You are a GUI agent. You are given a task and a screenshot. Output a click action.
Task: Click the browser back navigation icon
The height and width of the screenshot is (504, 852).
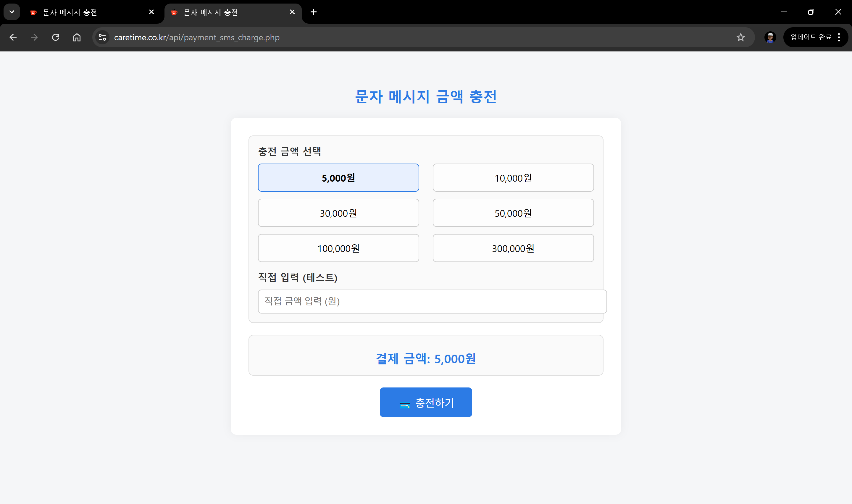click(13, 37)
